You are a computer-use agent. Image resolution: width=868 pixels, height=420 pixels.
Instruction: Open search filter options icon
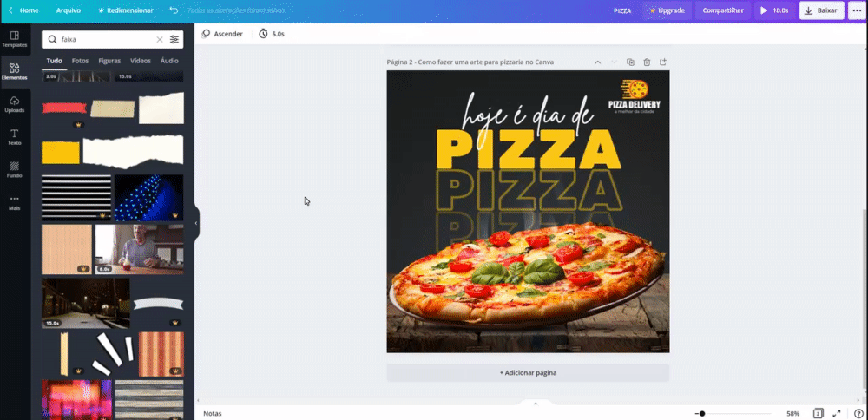174,39
